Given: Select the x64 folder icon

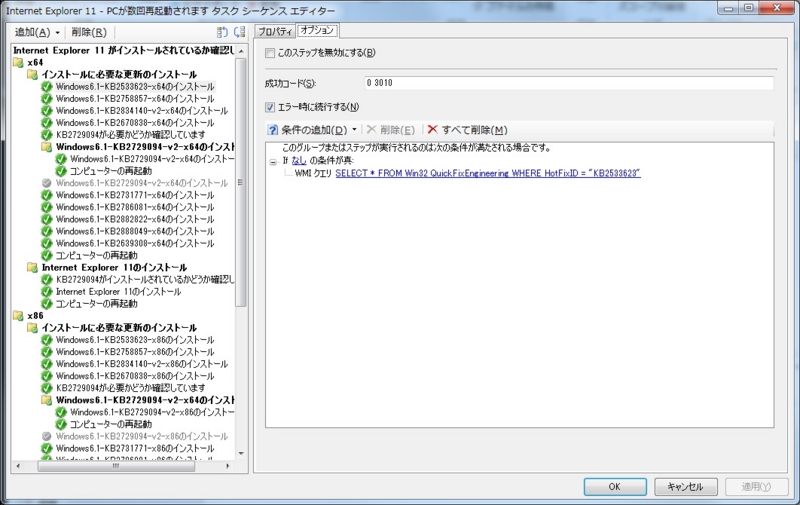Looking at the screenshot, I should point(18,63).
